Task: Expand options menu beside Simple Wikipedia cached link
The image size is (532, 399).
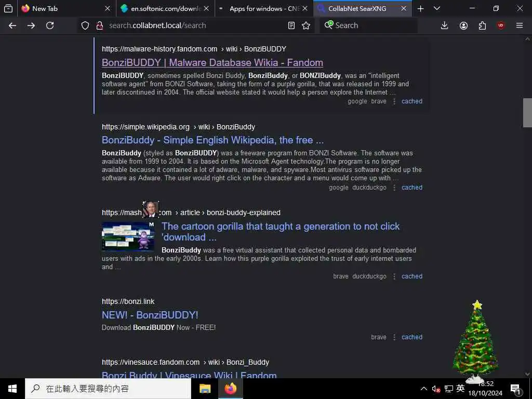Action: [x=394, y=187]
